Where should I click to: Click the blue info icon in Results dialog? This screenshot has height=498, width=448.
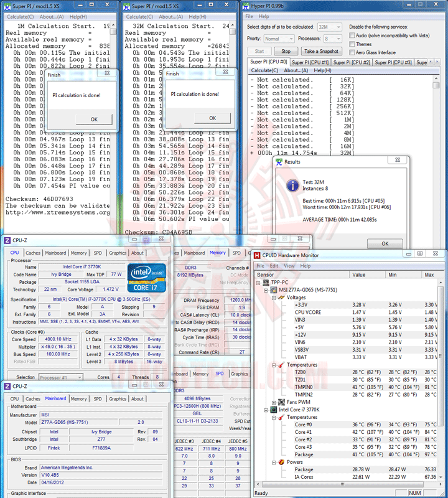pos(292,186)
